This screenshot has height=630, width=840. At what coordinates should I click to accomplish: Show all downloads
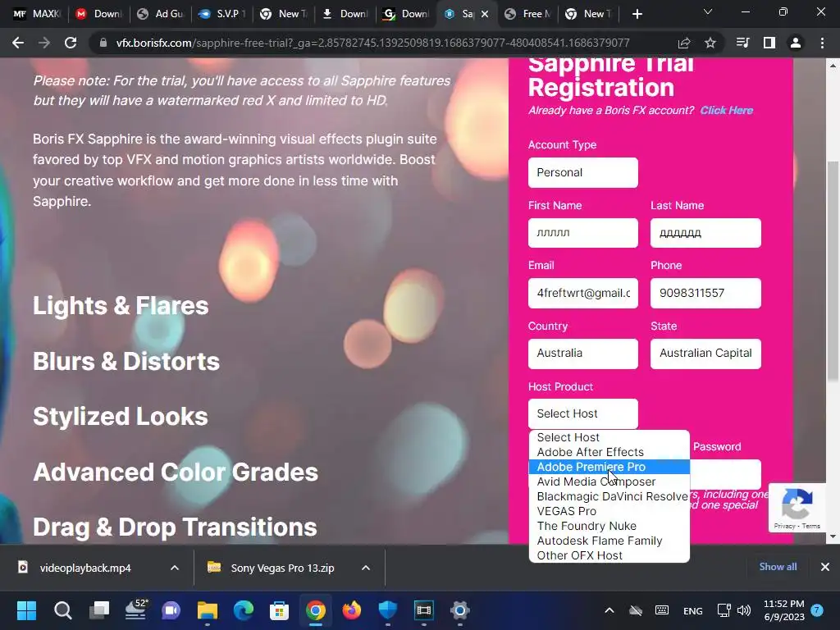coord(778,567)
